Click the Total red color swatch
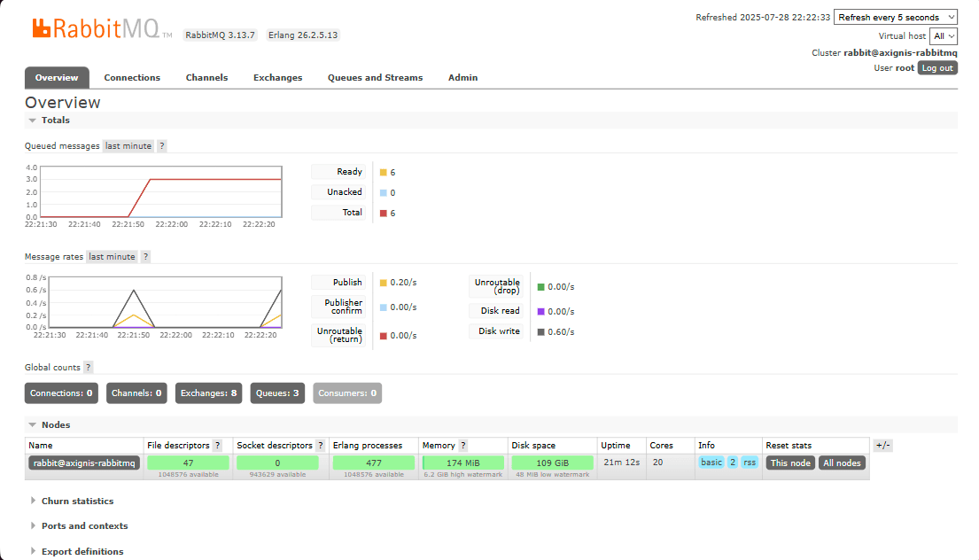Screen dimensions: 979x560 point(384,214)
